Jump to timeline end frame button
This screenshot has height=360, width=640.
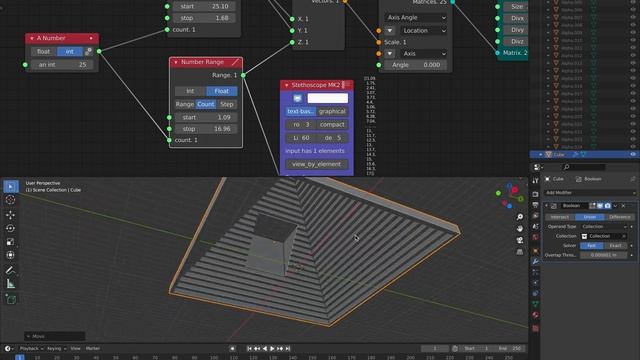click(288, 349)
